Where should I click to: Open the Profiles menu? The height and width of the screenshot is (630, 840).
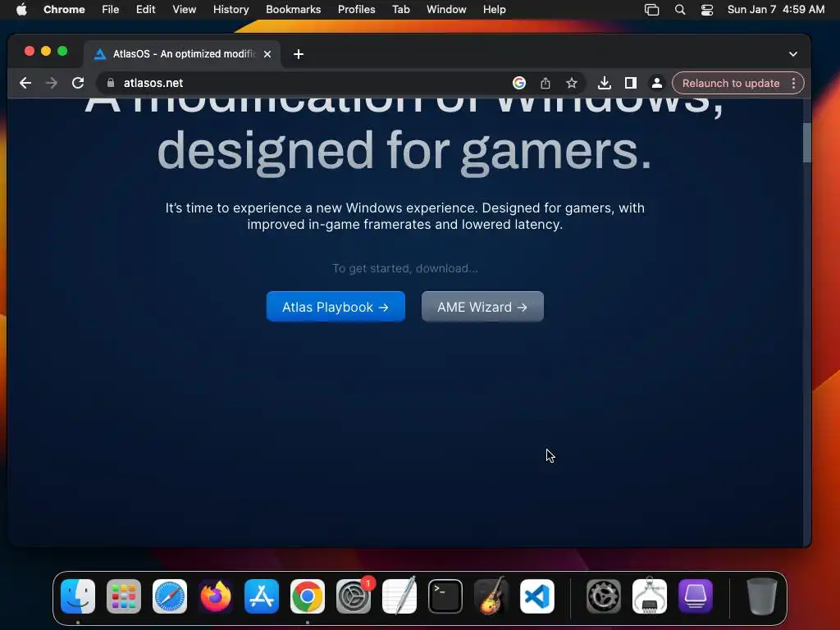coord(356,9)
